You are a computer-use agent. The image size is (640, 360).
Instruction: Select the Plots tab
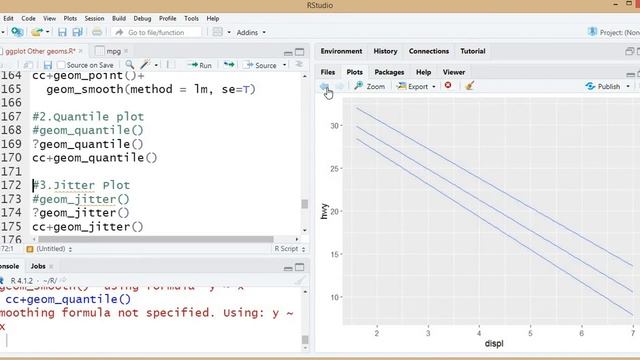[x=354, y=72]
